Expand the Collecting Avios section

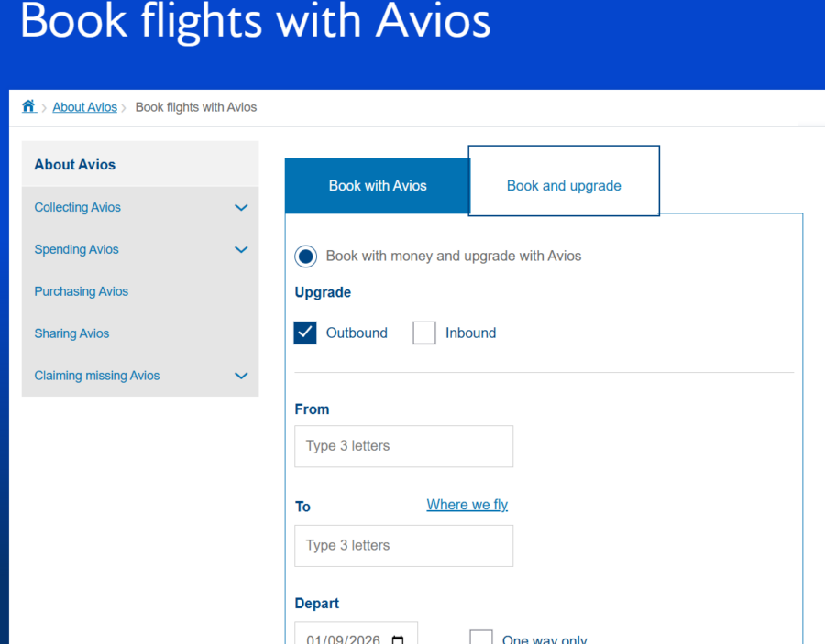[x=241, y=207]
